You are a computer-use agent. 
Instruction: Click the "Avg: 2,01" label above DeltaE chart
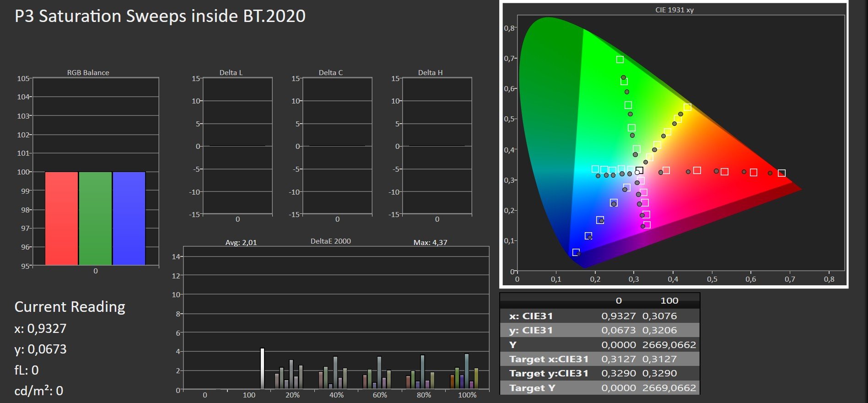(241, 242)
